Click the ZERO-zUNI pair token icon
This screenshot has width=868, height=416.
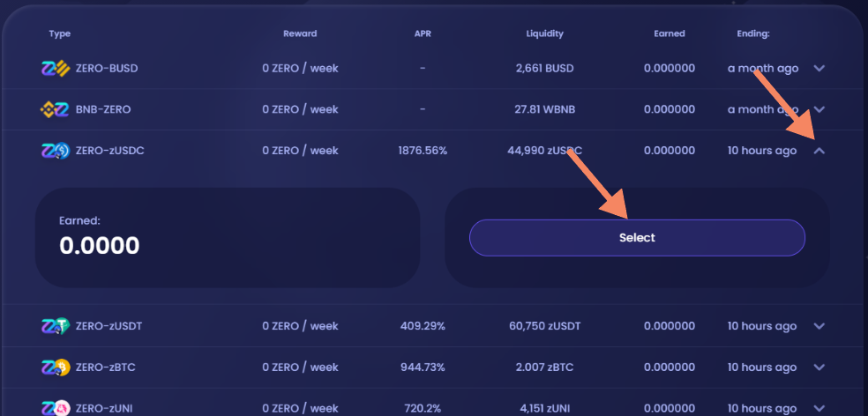[56, 408]
